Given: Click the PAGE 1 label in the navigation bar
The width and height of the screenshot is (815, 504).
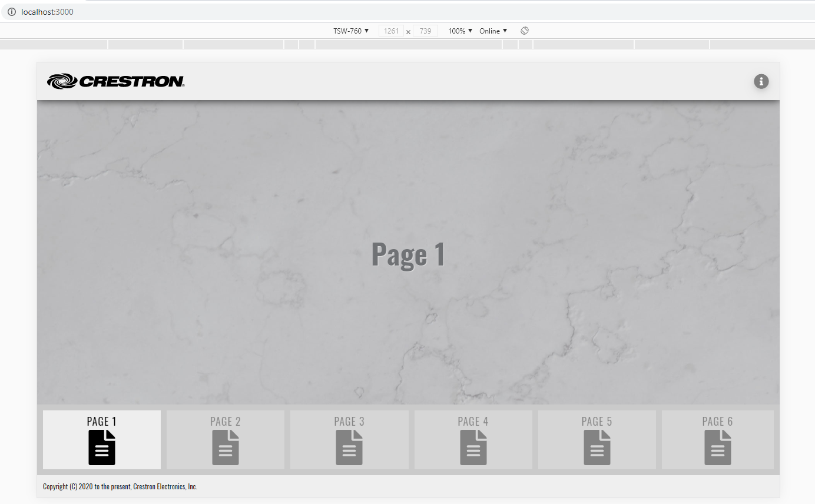Looking at the screenshot, I should pos(102,422).
